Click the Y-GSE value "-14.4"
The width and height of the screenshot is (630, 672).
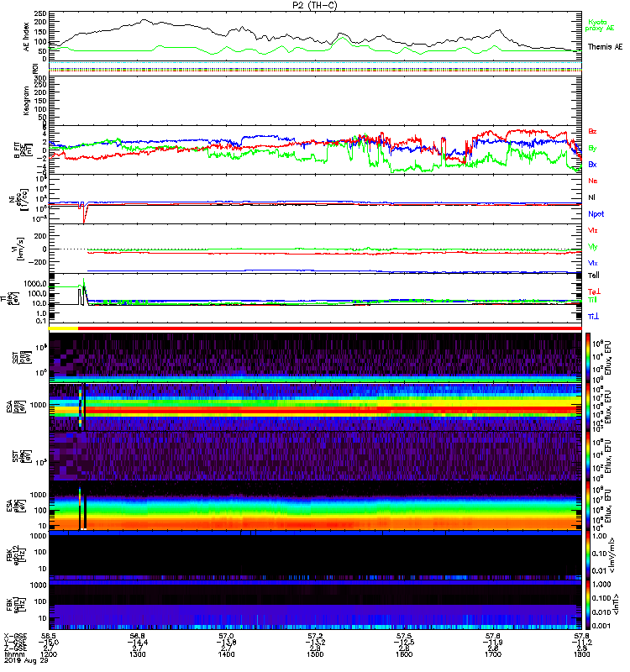(137, 643)
